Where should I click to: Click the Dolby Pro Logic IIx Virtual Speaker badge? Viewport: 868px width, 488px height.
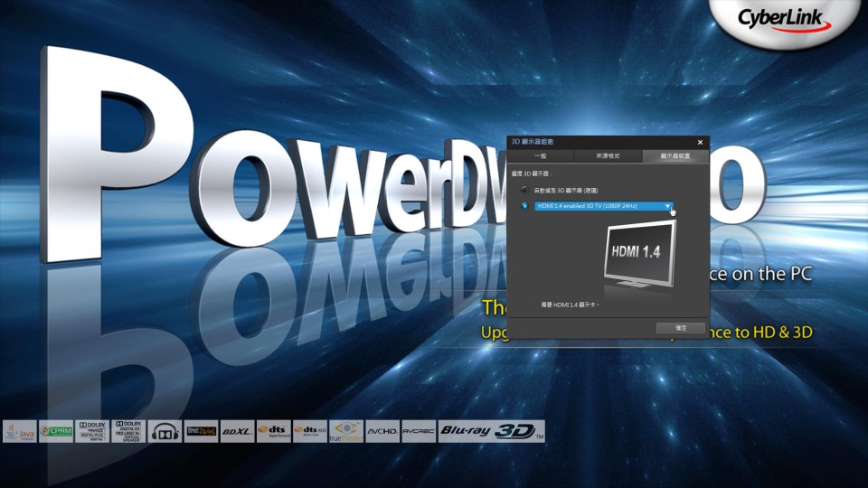point(128,431)
